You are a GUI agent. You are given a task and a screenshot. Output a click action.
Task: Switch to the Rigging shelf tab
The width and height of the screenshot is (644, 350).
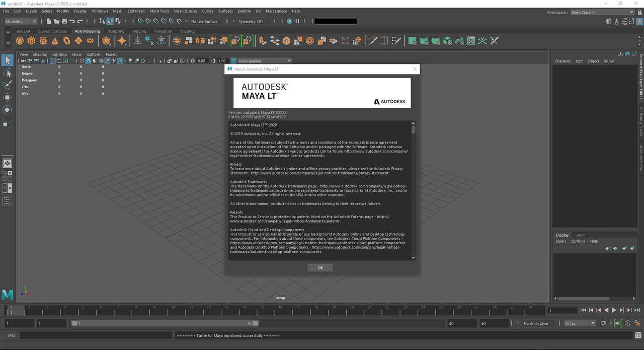click(x=139, y=31)
